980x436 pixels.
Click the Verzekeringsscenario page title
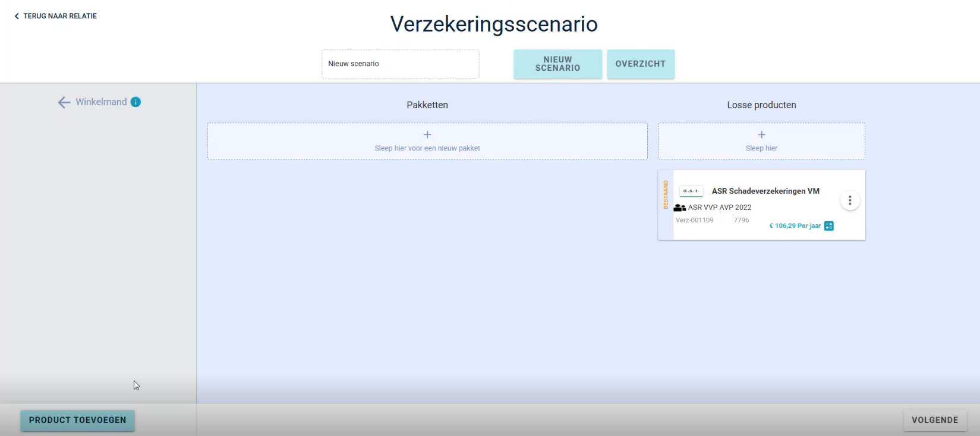pyautogui.click(x=494, y=24)
